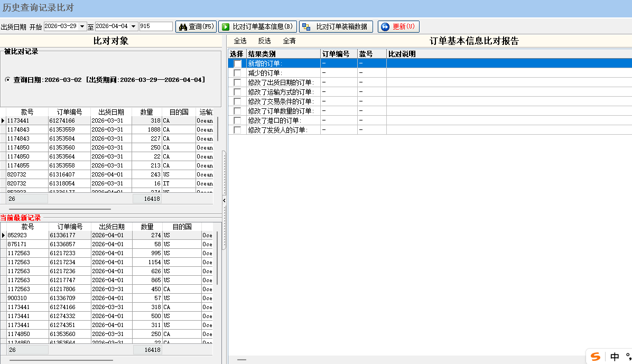This screenshot has width=632, height=364.
Task: Collapse left panel using splitter arrow
Action: [x=224, y=200]
